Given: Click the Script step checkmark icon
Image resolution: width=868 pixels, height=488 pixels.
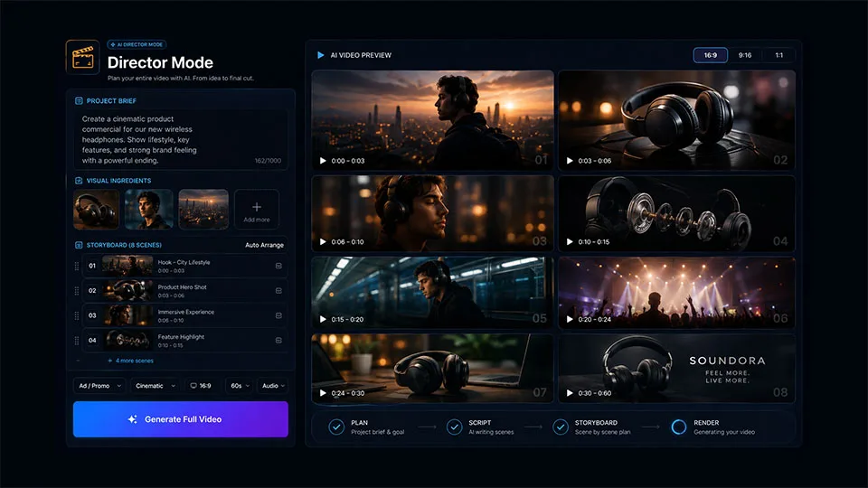Looking at the screenshot, I should pyautogui.click(x=454, y=427).
